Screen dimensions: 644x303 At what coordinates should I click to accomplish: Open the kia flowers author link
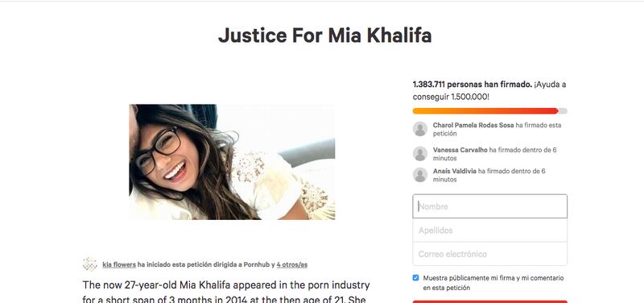(x=119, y=265)
